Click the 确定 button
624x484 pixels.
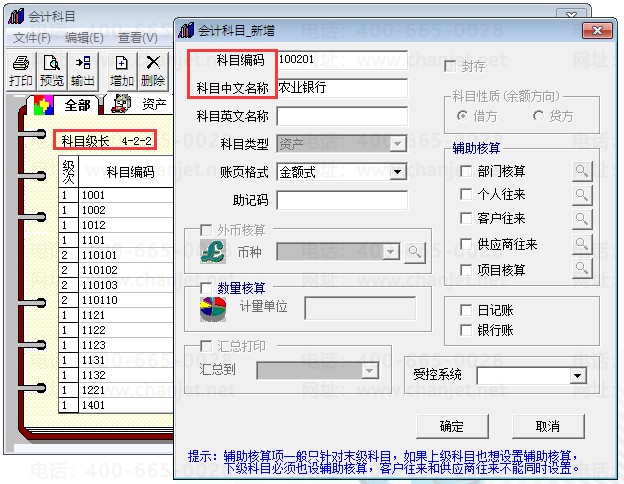coord(452,426)
